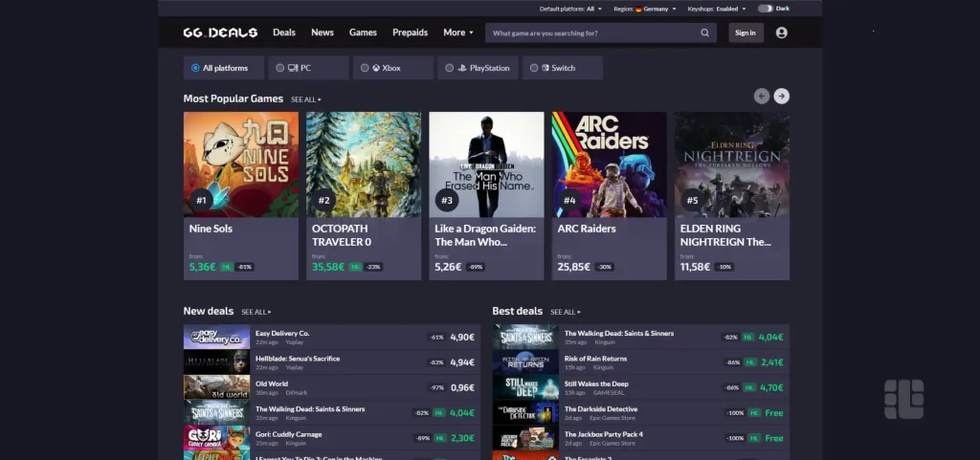Open the Deals menu item
Viewport: 980px width, 460px height.
pyautogui.click(x=283, y=33)
